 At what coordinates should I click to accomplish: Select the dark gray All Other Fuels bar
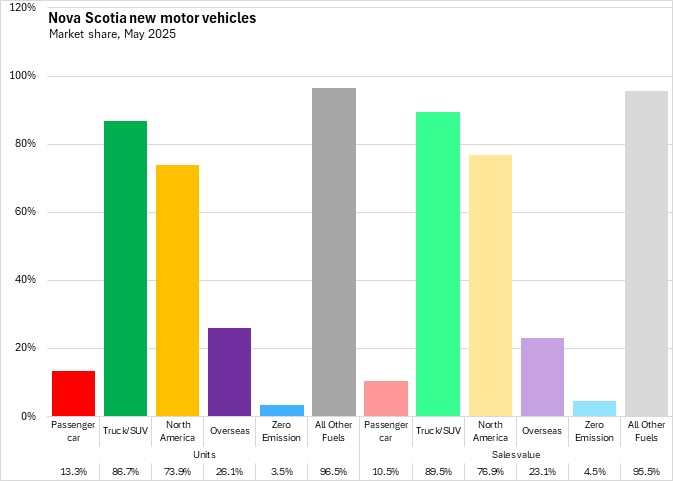click(x=333, y=252)
